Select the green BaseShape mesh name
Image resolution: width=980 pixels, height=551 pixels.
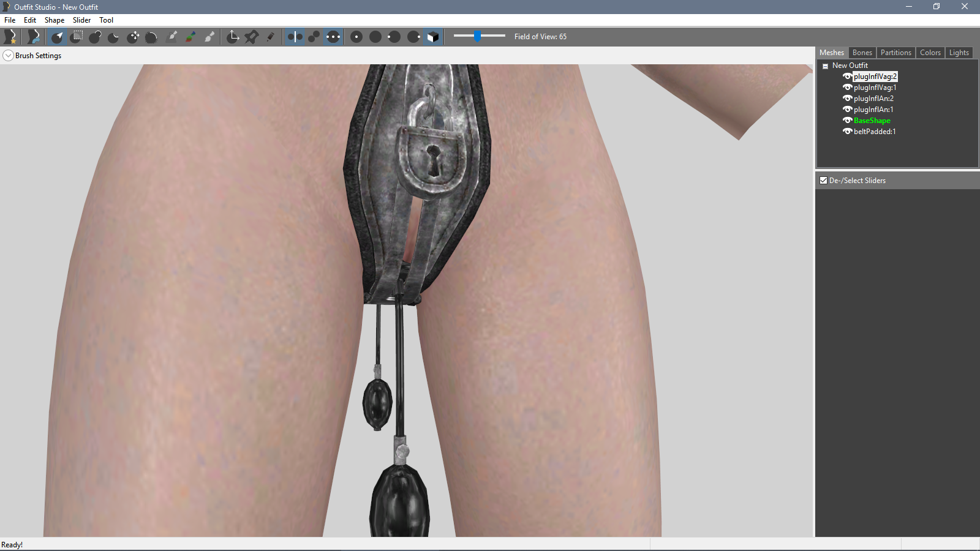(x=872, y=121)
